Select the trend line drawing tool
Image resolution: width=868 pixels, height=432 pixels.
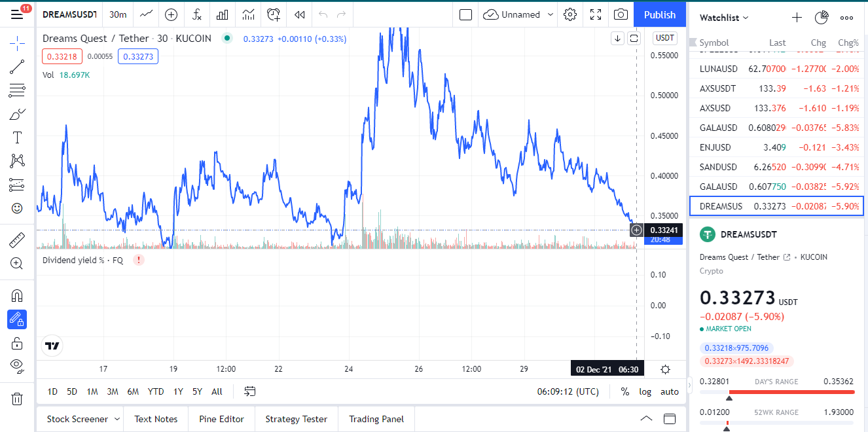click(17, 67)
